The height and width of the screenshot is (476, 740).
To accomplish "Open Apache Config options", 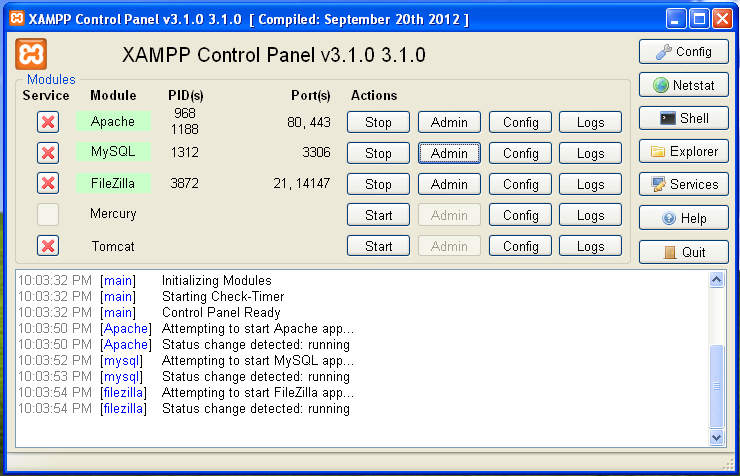I will 520,122.
